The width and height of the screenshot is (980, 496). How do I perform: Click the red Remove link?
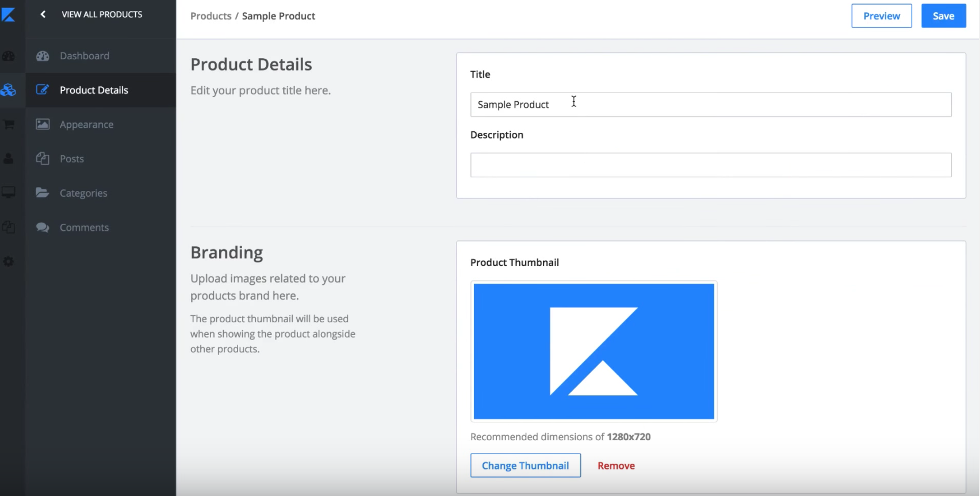pyautogui.click(x=616, y=466)
